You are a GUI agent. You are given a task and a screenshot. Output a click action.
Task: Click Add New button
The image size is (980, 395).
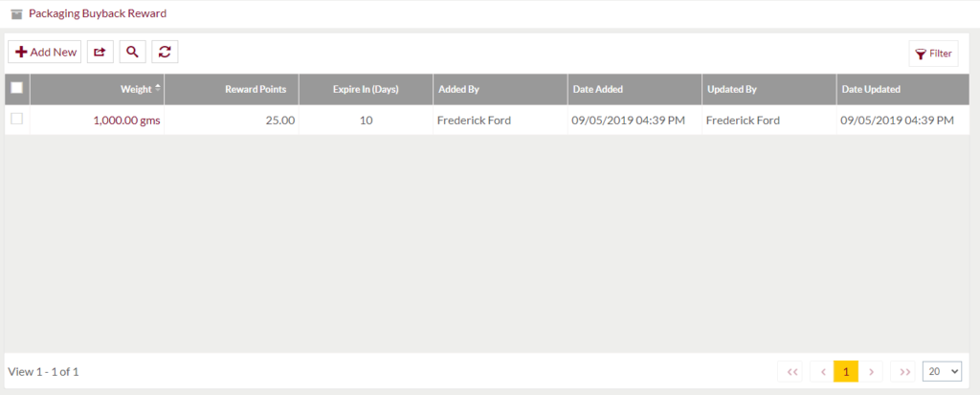(44, 52)
